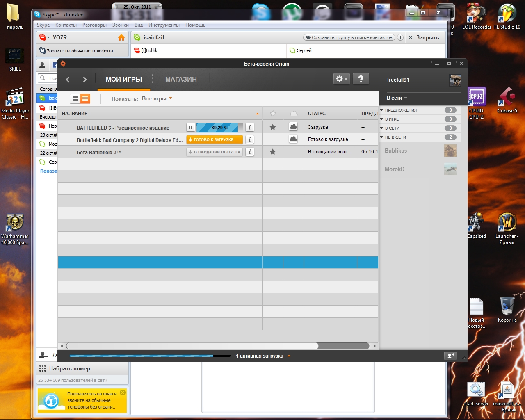The image size is (525, 420).
Task: Close the Skype subscription ad banner
Action: point(123,393)
